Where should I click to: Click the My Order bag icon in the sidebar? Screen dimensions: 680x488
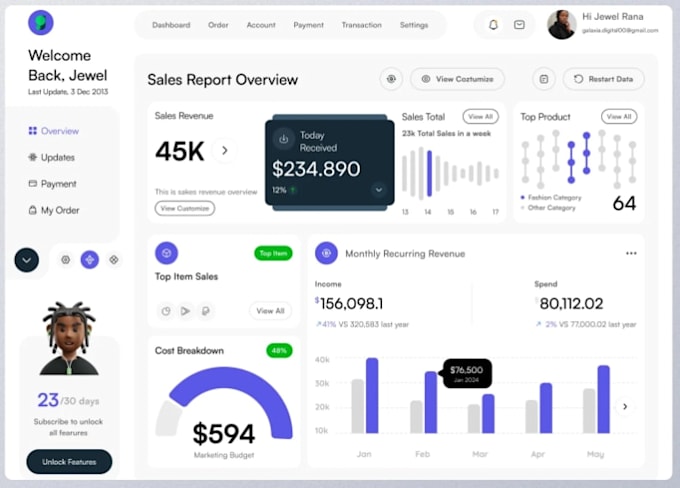coord(33,210)
